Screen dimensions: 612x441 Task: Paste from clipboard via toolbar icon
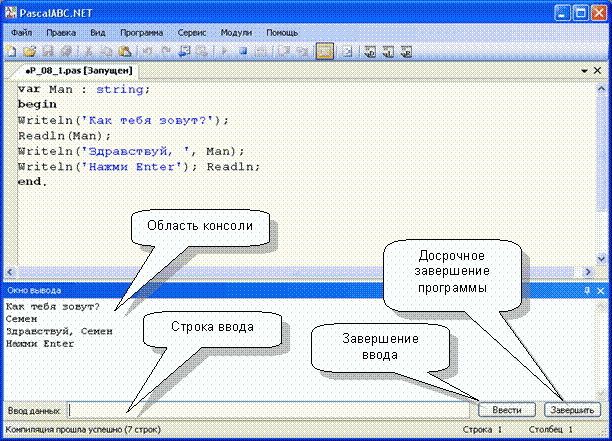(125, 51)
